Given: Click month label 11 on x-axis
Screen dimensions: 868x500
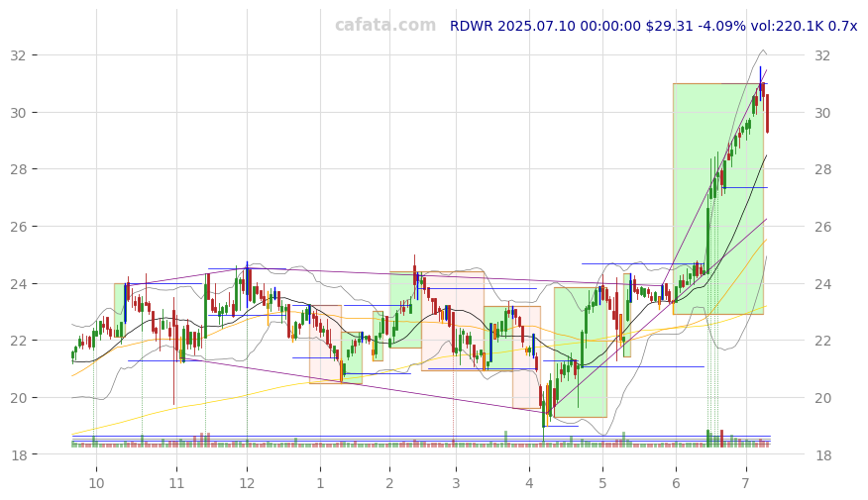Looking at the screenshot, I should pyautogui.click(x=176, y=483).
